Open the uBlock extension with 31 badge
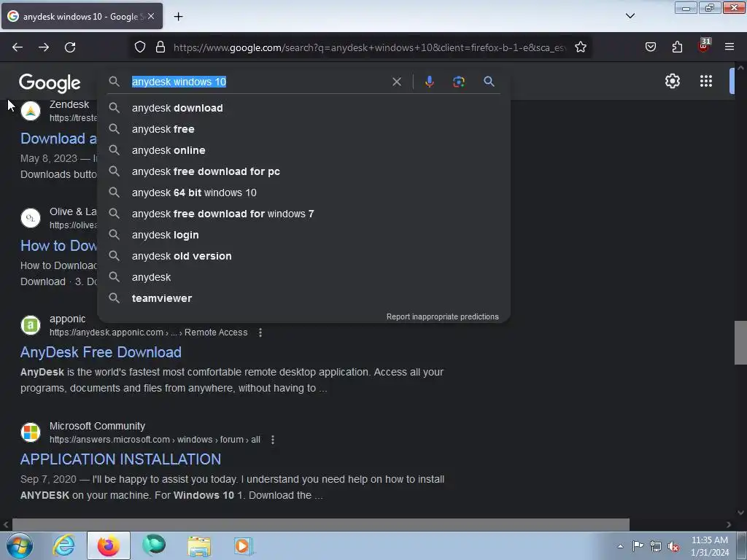 click(x=704, y=46)
